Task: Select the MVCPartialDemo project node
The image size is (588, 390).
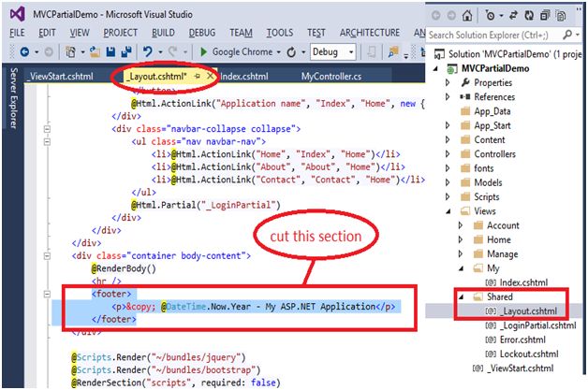Action: pyautogui.click(x=495, y=68)
